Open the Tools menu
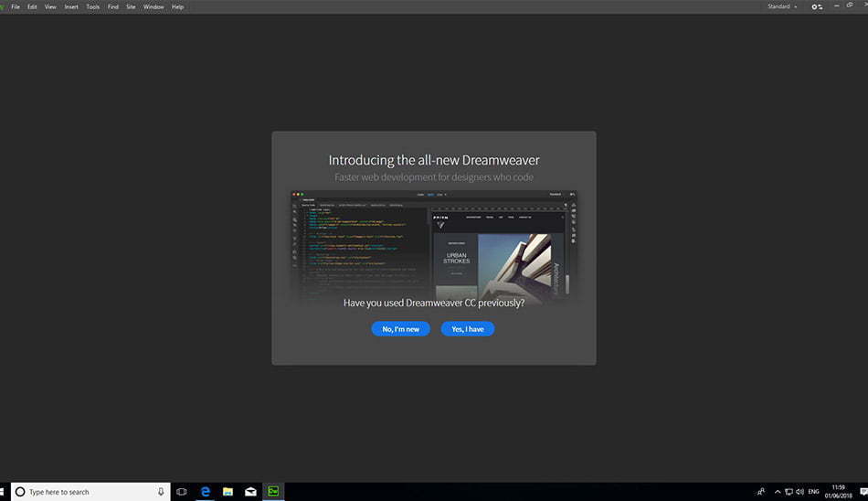 pyautogui.click(x=93, y=6)
